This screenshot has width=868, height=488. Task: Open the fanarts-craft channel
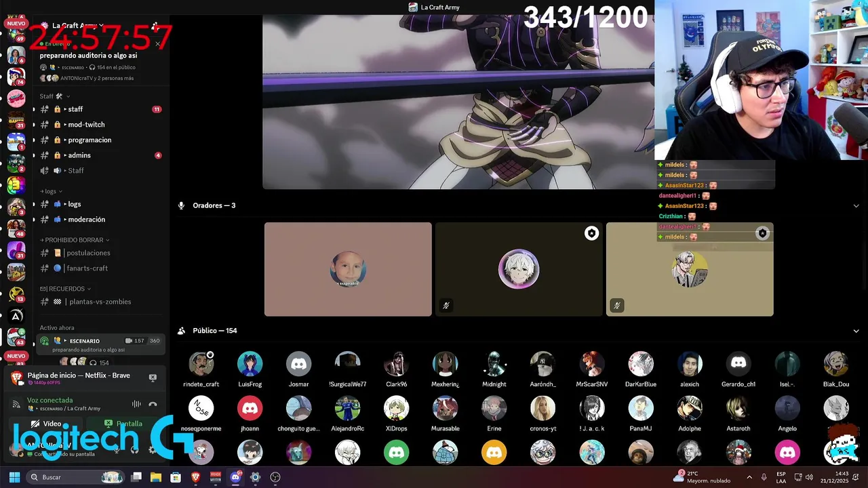tap(100, 268)
